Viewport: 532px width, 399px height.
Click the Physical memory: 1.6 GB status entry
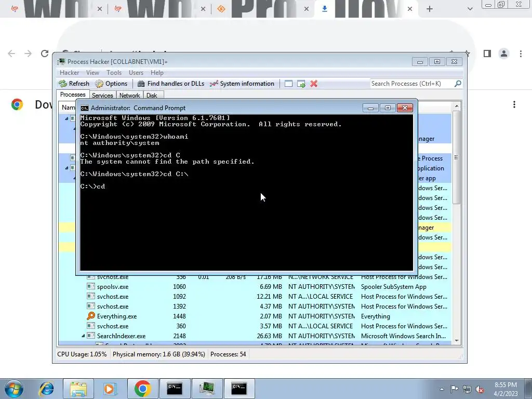pos(159,354)
